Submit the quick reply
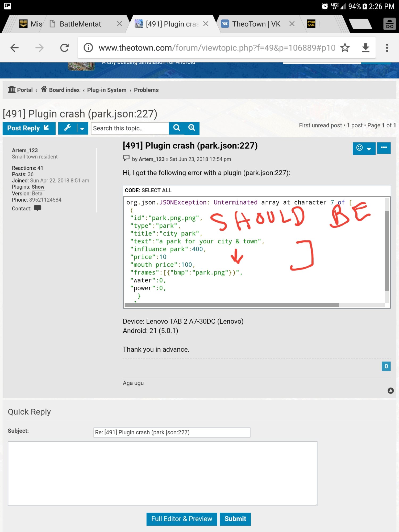This screenshot has height=532, width=399. tap(235, 519)
